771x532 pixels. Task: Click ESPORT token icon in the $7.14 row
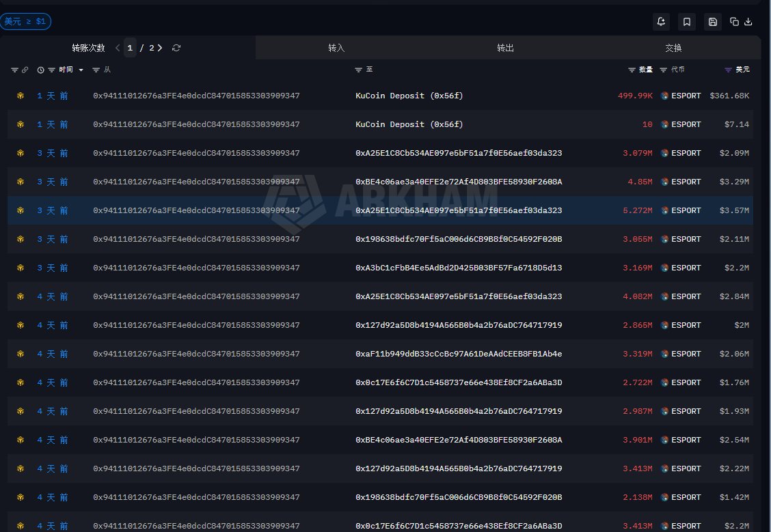664,124
